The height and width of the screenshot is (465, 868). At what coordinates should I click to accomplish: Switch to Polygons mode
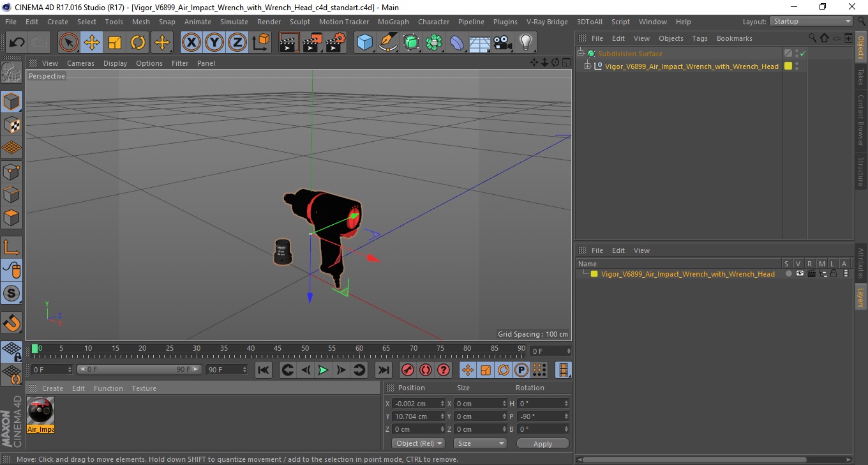(x=11, y=217)
